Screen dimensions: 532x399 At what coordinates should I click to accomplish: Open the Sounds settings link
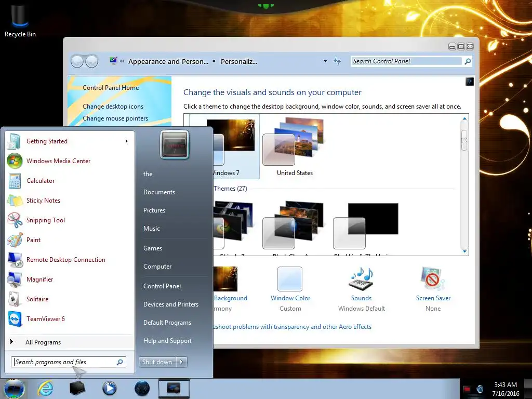[x=361, y=298]
